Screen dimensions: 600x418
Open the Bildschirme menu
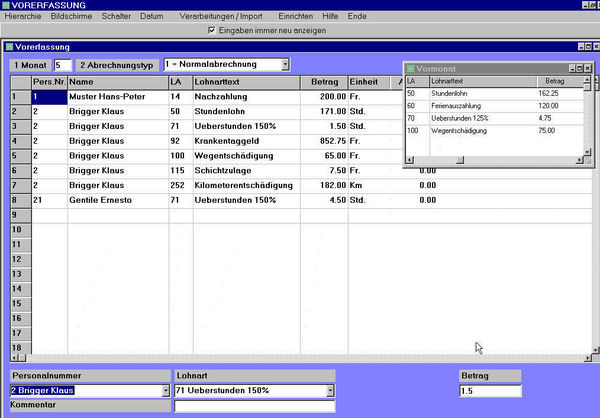[71, 16]
